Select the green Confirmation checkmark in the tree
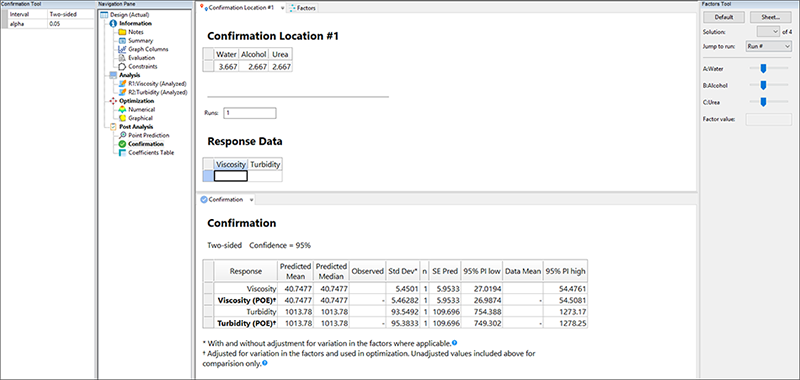The height and width of the screenshot is (380, 800). coord(122,144)
